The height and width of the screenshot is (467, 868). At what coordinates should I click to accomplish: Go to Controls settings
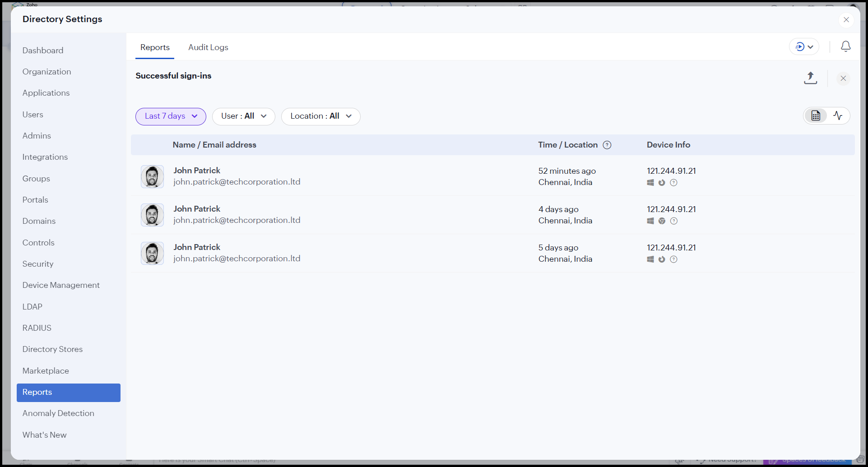38,243
